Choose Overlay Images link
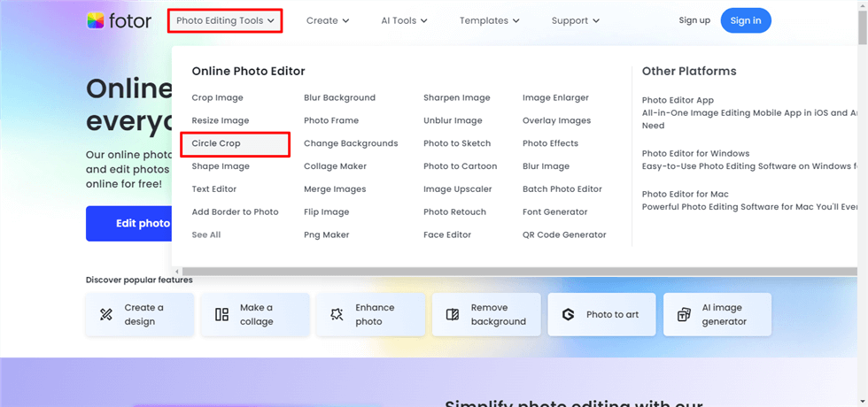This screenshot has width=868, height=407. (x=557, y=120)
